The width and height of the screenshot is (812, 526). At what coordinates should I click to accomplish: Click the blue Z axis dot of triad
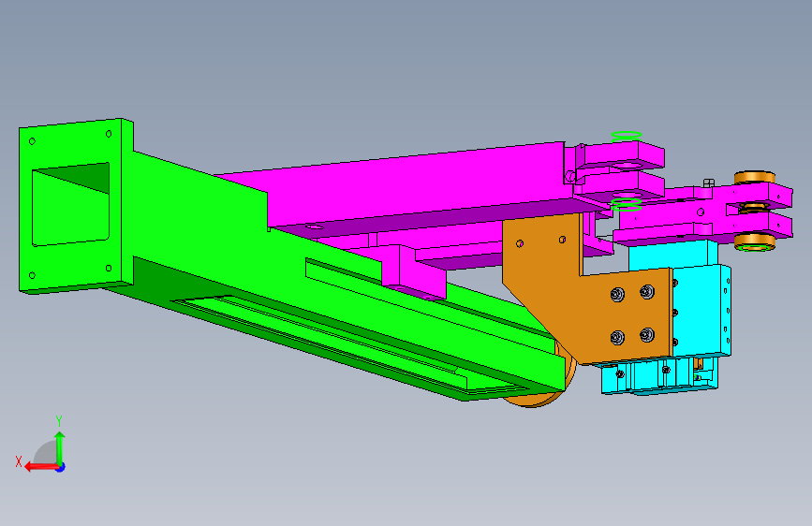click(61, 467)
